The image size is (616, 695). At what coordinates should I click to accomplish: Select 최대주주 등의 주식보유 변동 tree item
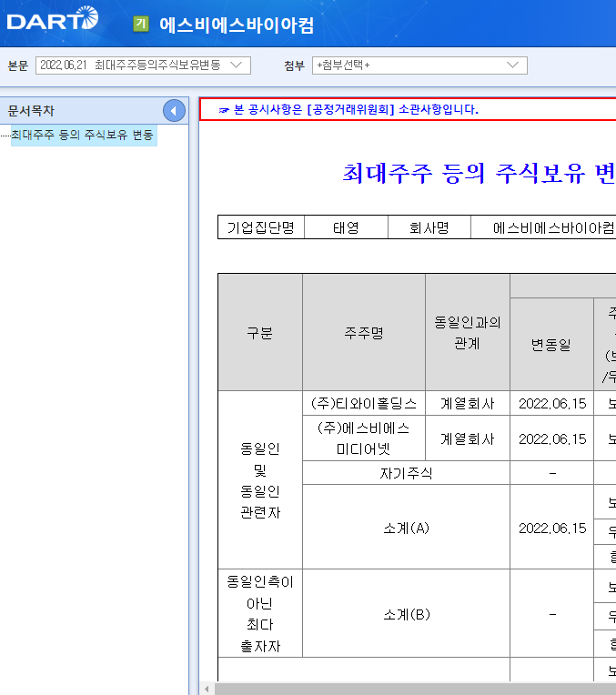tap(84, 135)
